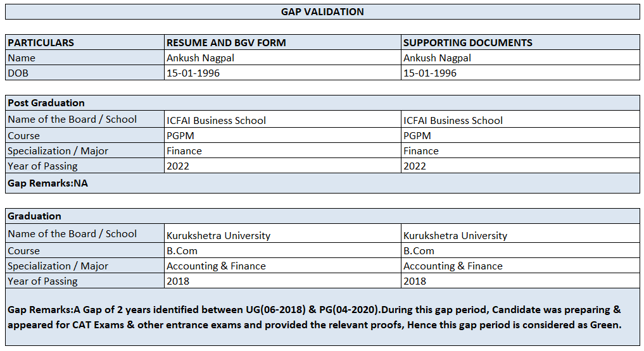Click PGPM in the Supporting Documents column
This screenshot has width=644, height=351.
(417, 135)
